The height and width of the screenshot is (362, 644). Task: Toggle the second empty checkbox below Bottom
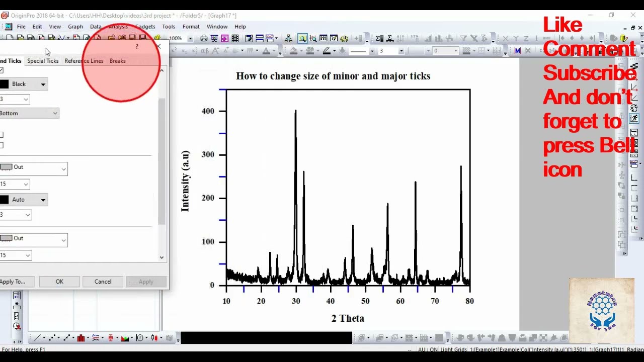tap(2, 145)
